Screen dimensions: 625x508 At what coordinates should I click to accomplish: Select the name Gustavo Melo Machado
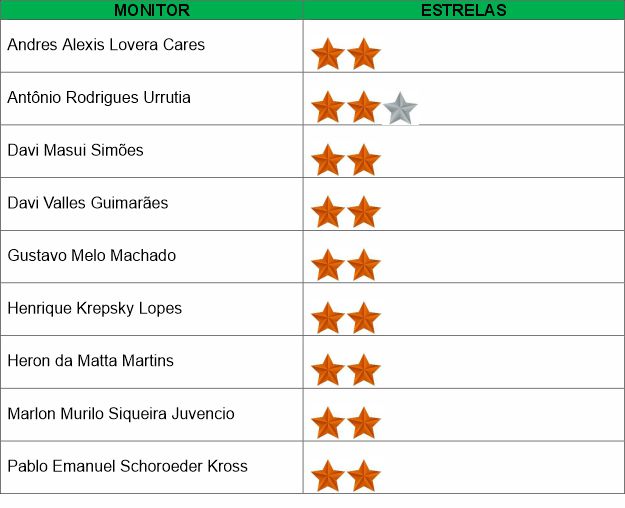[x=92, y=256]
